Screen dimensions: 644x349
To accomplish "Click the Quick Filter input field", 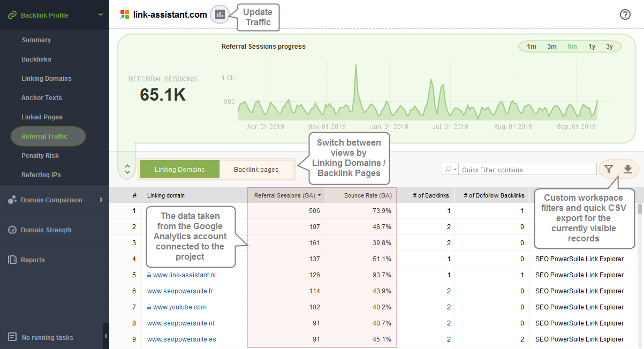I will click(x=527, y=169).
